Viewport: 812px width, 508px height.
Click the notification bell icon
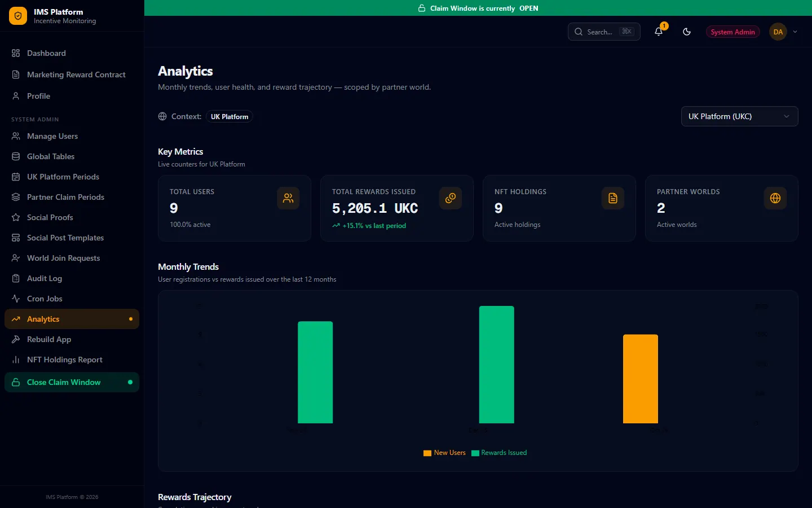[659, 32]
